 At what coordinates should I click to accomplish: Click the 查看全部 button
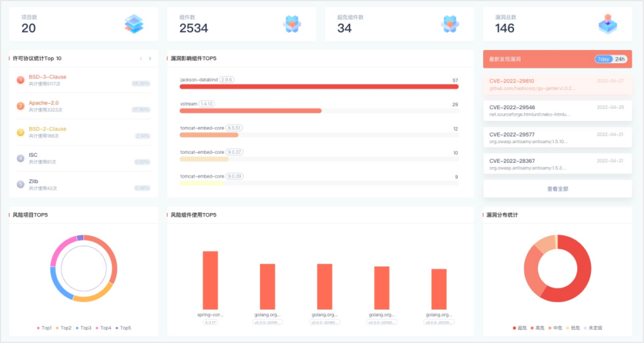(x=557, y=189)
